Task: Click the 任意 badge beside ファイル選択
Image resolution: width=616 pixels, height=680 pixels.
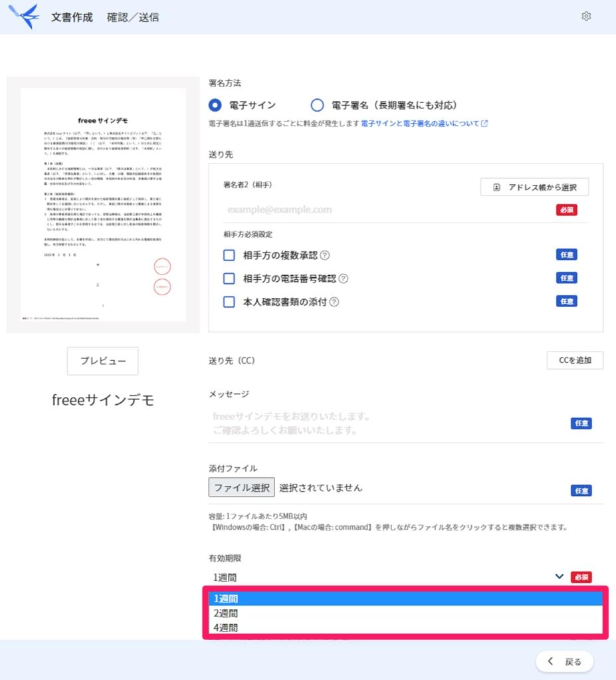Action: [581, 491]
